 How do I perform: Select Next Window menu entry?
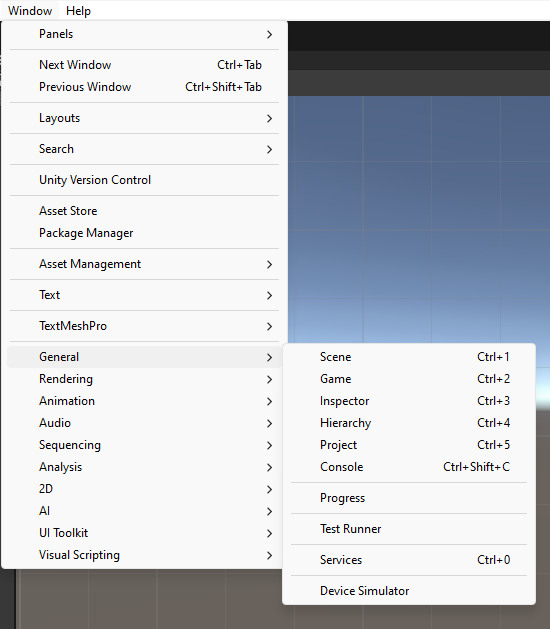click(144, 65)
